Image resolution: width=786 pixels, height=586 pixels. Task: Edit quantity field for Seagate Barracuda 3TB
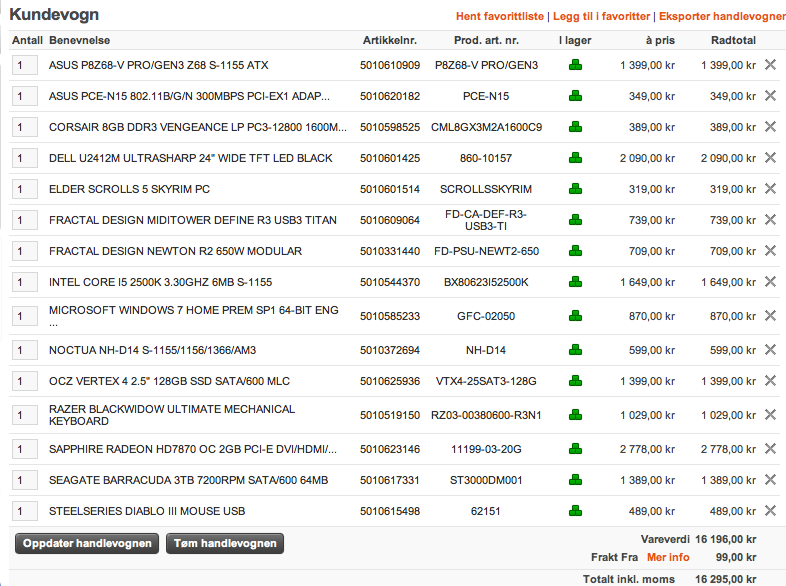pyautogui.click(x=25, y=480)
